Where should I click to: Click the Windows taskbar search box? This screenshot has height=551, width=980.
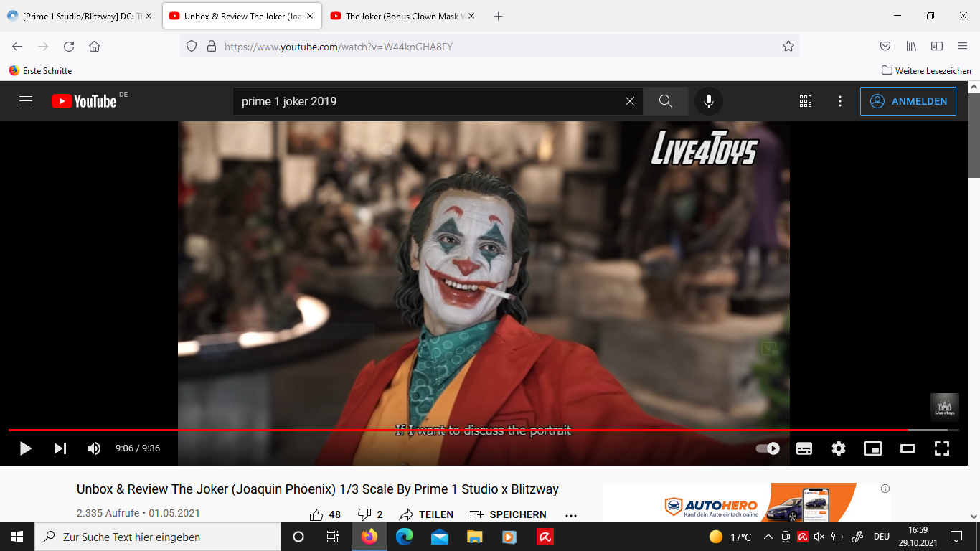tap(158, 537)
